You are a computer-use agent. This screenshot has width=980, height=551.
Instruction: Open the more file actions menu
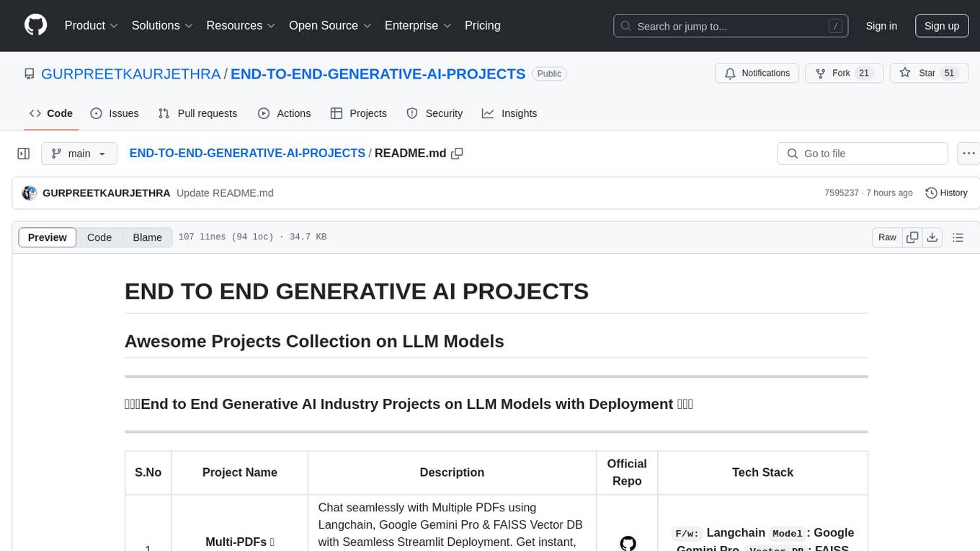(968, 154)
